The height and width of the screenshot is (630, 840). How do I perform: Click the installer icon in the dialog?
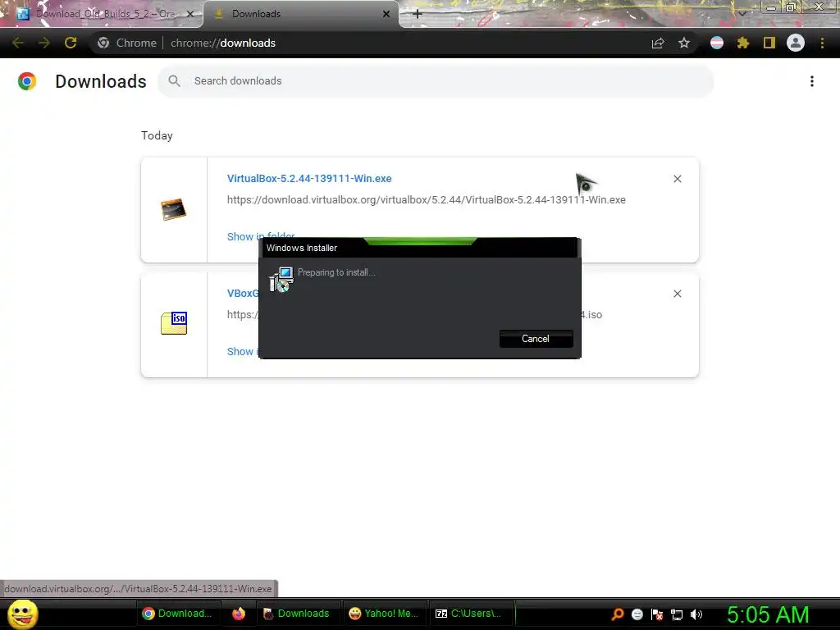(281, 279)
